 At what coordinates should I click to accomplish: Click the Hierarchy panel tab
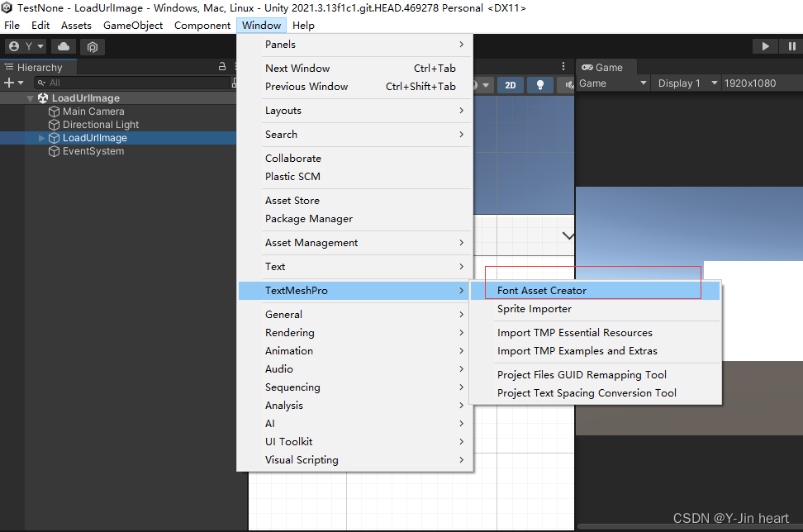38,68
